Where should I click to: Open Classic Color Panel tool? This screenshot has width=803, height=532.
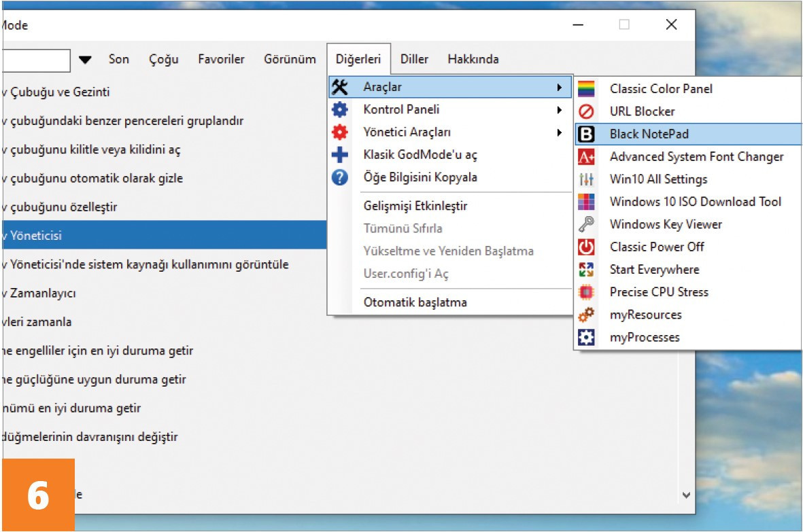tap(688, 89)
